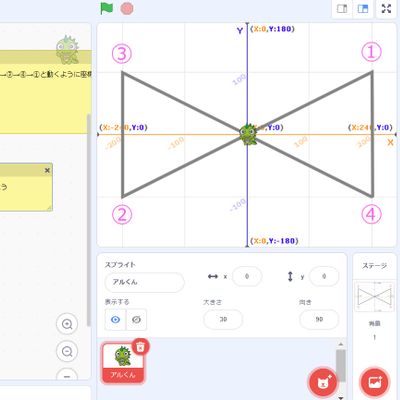
Task: Edit the sprite name field アルくん
Action: coord(144,282)
